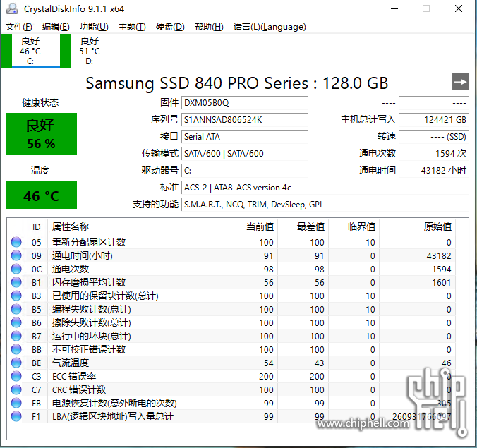Select the 闪存磨损平均计数 attribute row
Image resolution: width=477 pixels, height=448 pixels.
tap(231, 282)
